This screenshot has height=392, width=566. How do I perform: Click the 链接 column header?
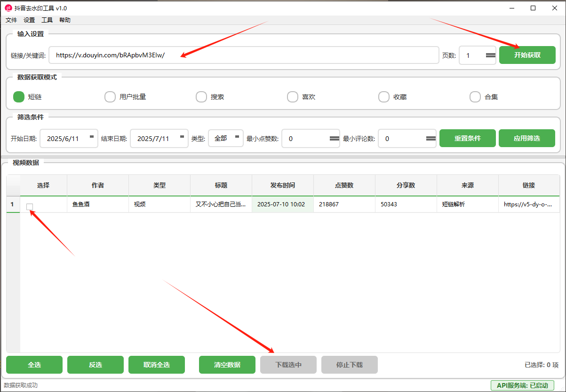(529, 185)
